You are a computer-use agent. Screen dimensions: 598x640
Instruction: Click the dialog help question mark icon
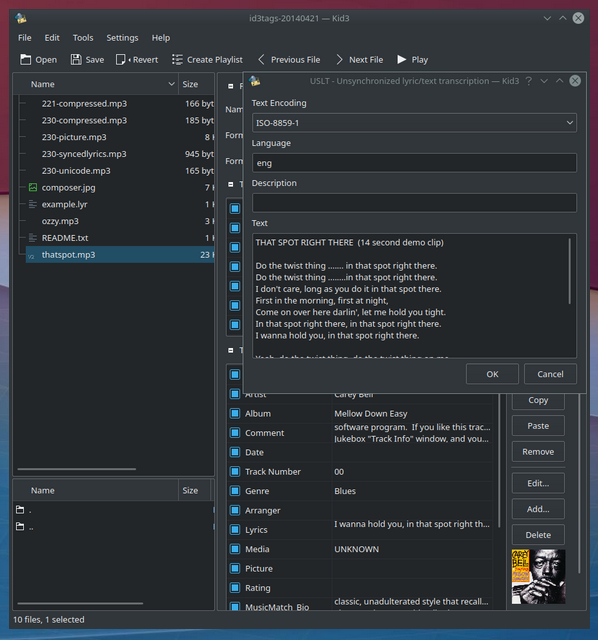(x=529, y=81)
